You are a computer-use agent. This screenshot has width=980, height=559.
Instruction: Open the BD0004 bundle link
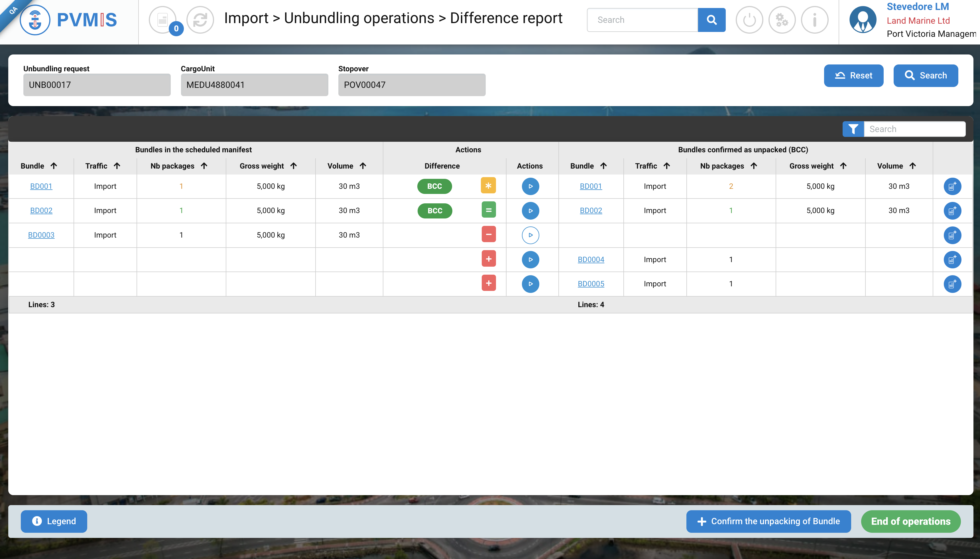[591, 260]
